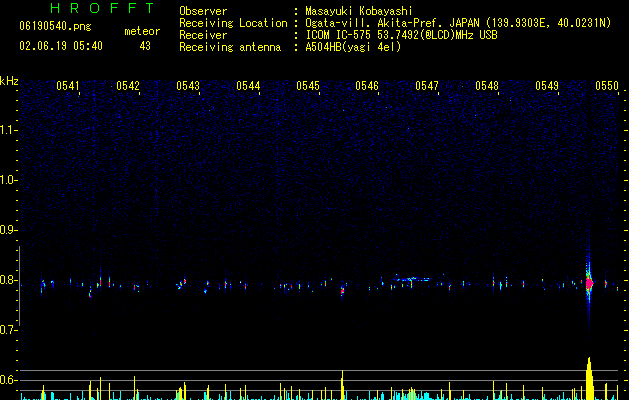
Task: Click the long horizontal echo near 0547
Action: [411, 278]
